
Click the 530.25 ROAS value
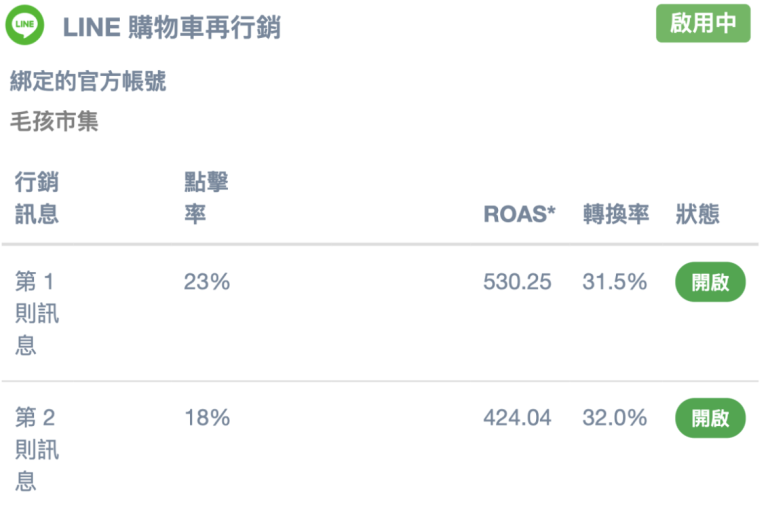[517, 282]
